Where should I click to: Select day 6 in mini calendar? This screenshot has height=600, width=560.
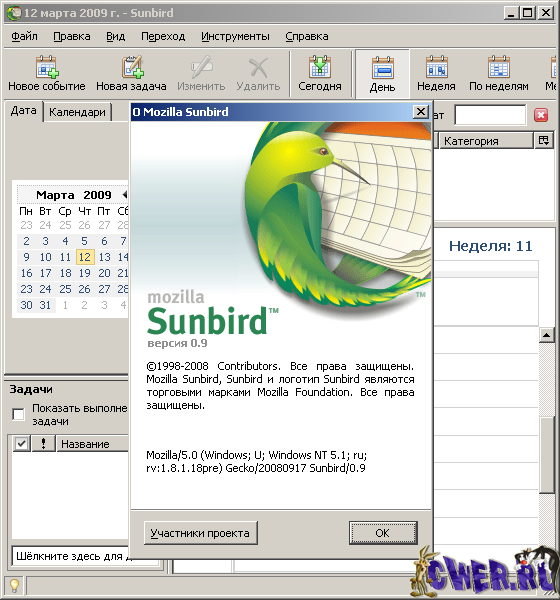click(x=104, y=241)
